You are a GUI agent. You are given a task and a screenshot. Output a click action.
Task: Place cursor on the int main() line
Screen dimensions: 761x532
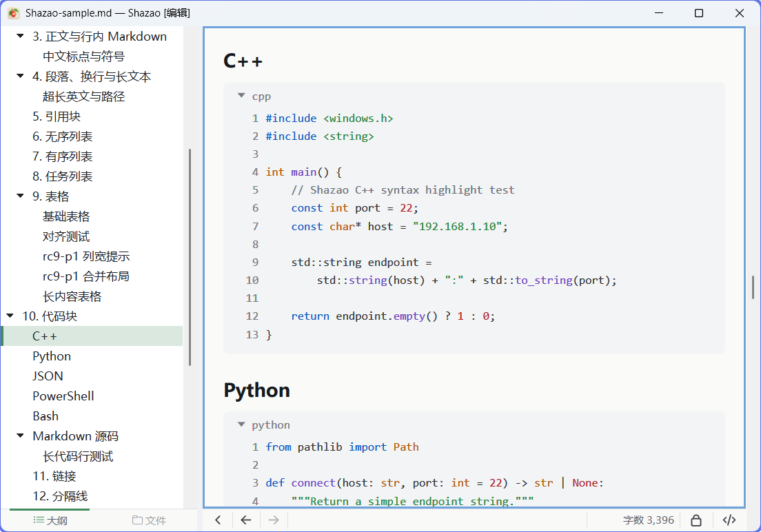pyautogui.click(x=303, y=172)
